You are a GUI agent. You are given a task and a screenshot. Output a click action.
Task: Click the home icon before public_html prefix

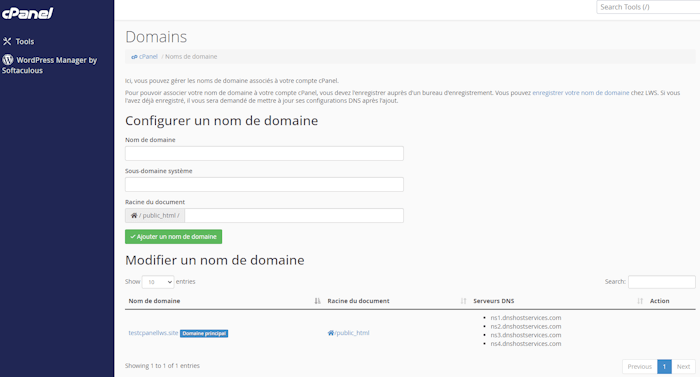[133, 215]
